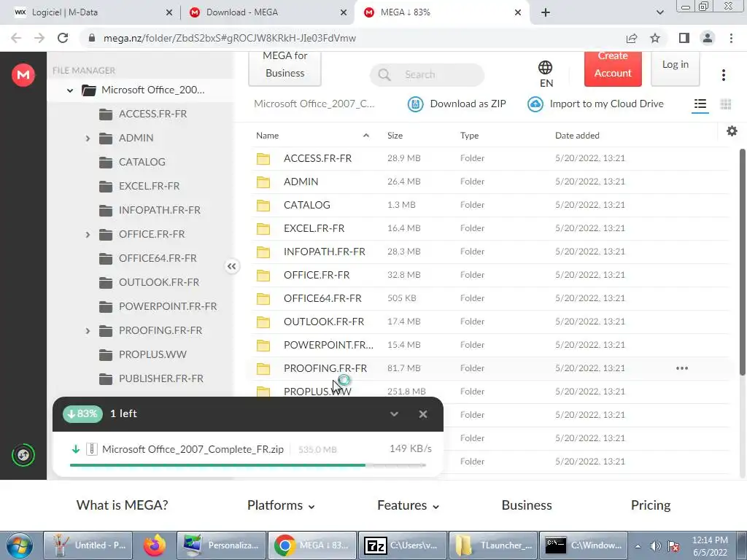This screenshot has height=560, width=747.
Task: Click the MEGA for Business button
Action: pyautogui.click(x=285, y=69)
